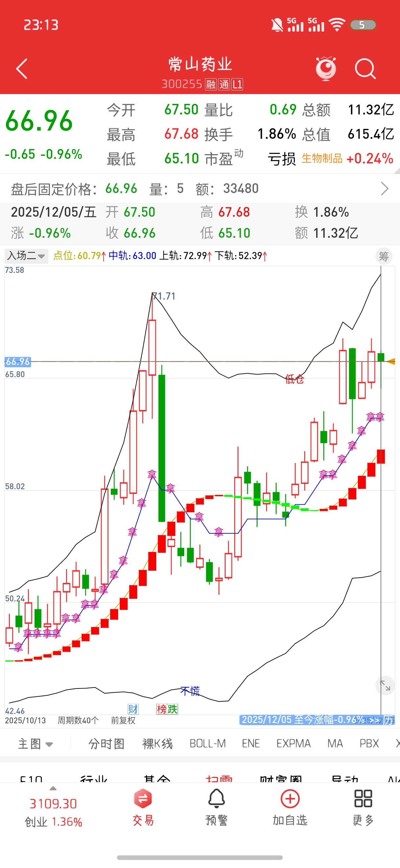Tap the battery indicator in status bar

(x=363, y=25)
